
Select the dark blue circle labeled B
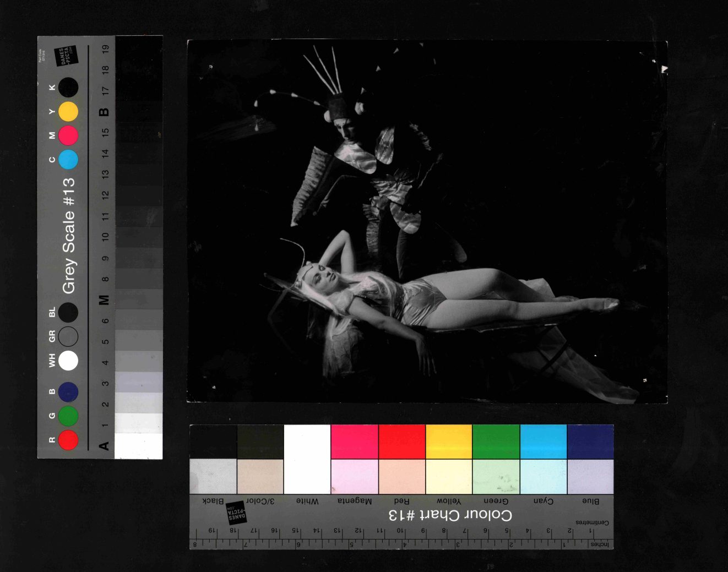tap(68, 392)
